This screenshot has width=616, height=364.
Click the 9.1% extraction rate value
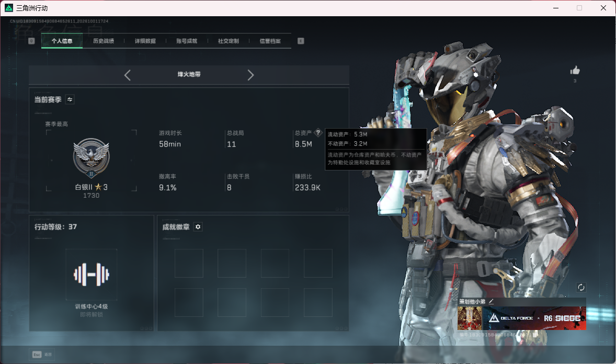[x=168, y=188]
